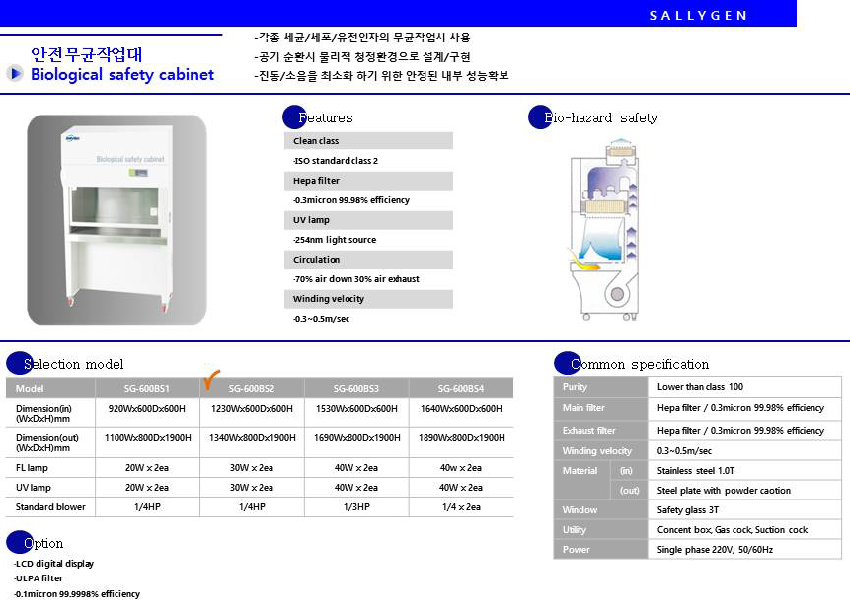Click the "1/3HP" blower cell

(356, 507)
